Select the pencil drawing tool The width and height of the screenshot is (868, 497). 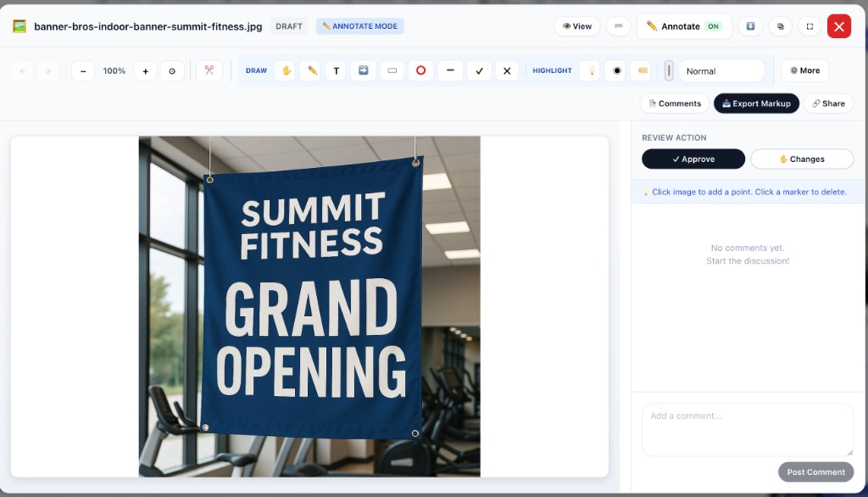tap(310, 70)
